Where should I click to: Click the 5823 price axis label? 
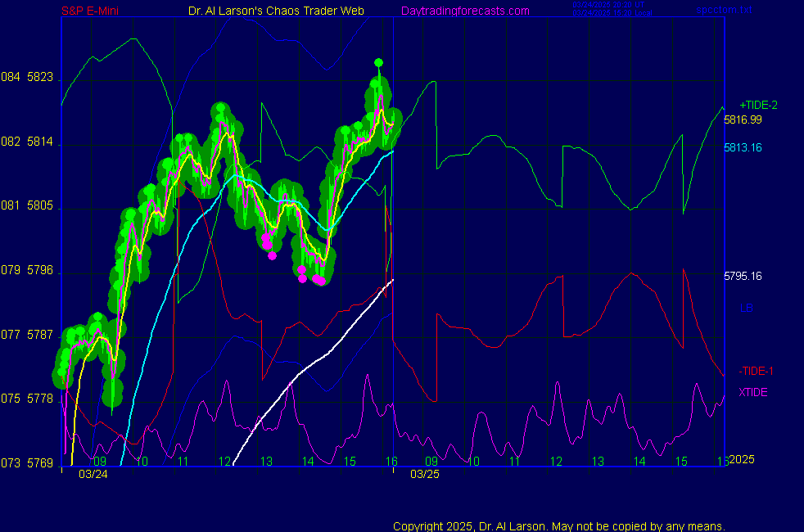pyautogui.click(x=39, y=78)
